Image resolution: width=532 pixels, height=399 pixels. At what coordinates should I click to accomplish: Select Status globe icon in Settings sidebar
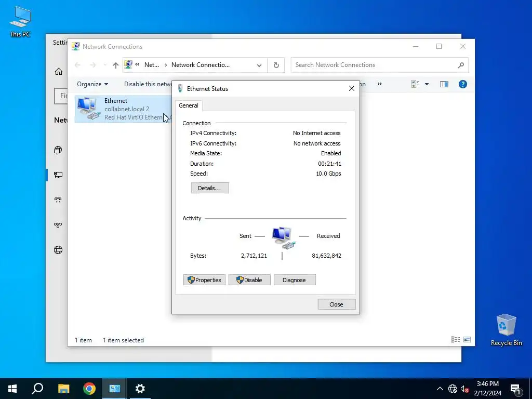(x=58, y=150)
